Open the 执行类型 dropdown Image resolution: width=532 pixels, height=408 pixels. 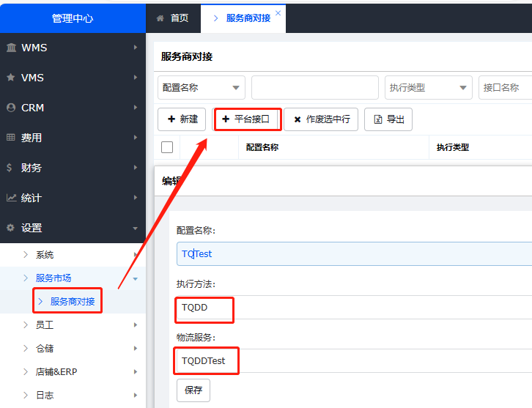[428, 88]
